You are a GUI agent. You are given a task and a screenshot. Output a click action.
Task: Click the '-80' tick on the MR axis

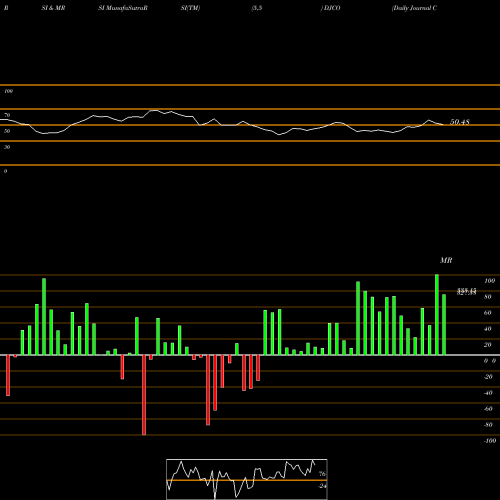click(x=488, y=425)
